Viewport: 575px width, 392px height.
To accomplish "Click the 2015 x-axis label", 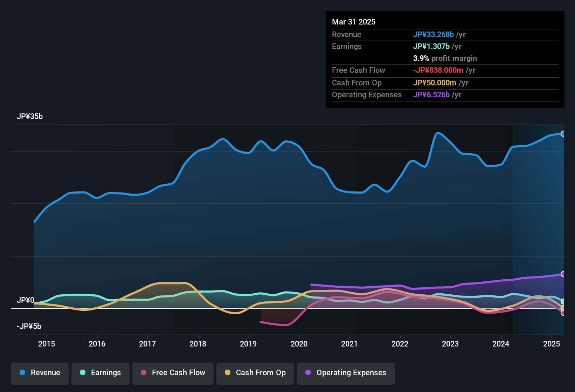I will 47,344.
